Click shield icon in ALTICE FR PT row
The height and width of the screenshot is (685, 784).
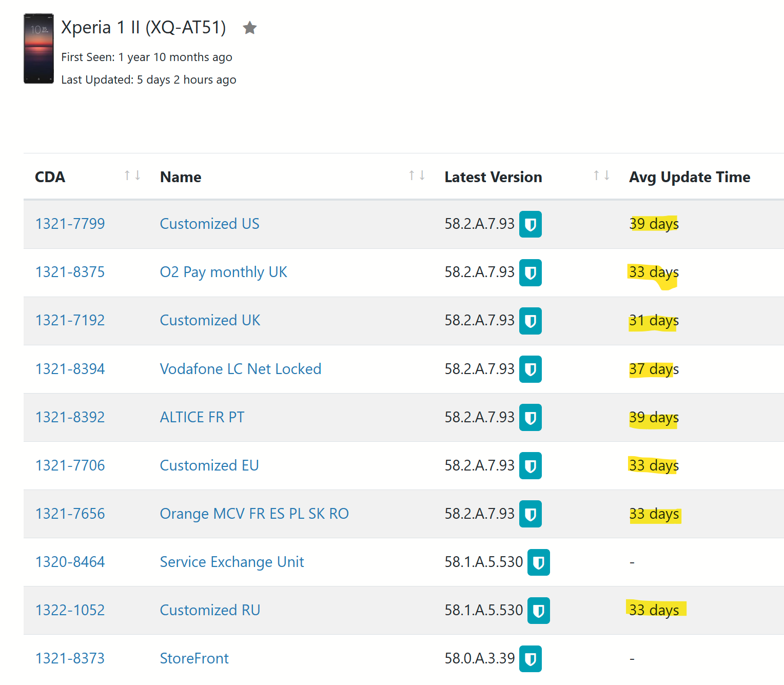click(531, 417)
